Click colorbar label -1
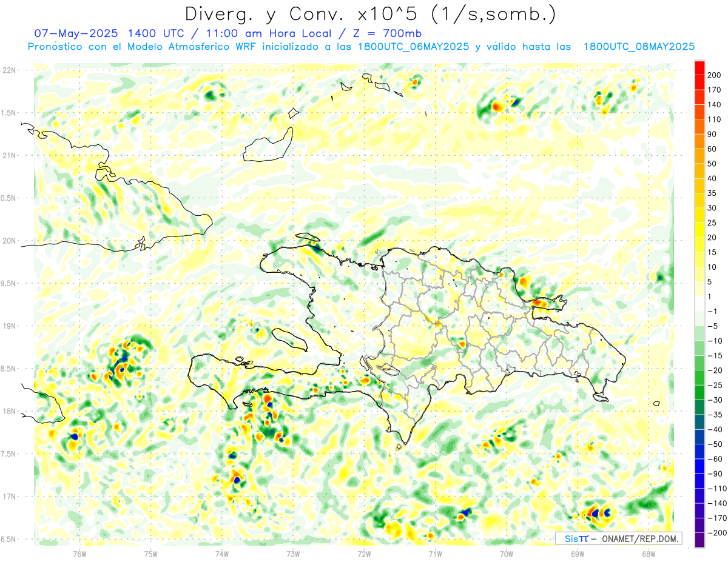The width and height of the screenshot is (728, 562). tap(712, 312)
